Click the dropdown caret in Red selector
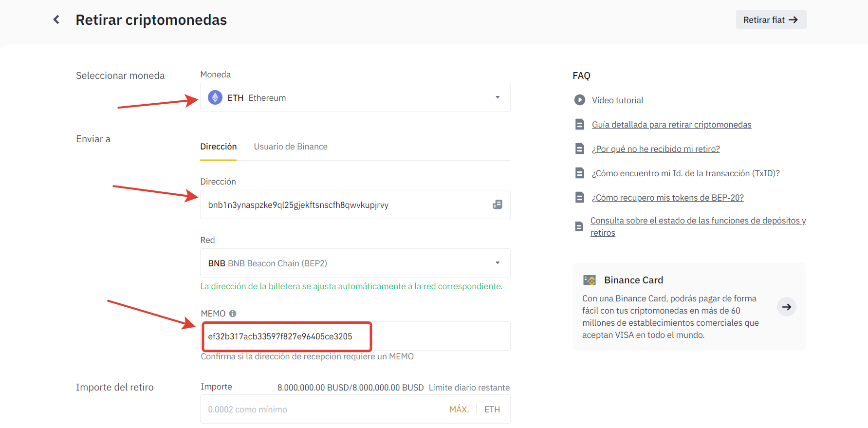The width and height of the screenshot is (868, 428). tap(498, 263)
